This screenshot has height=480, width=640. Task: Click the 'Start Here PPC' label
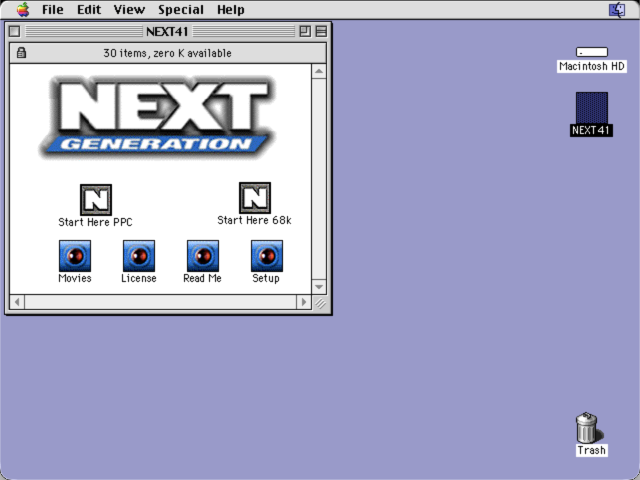pyautogui.click(x=96, y=222)
